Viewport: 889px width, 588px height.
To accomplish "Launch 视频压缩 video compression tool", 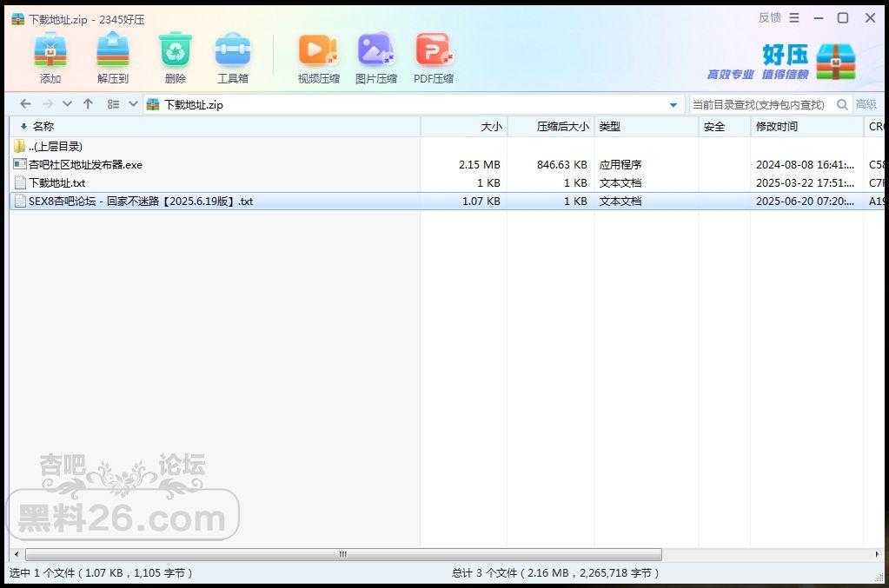I will pos(318,51).
